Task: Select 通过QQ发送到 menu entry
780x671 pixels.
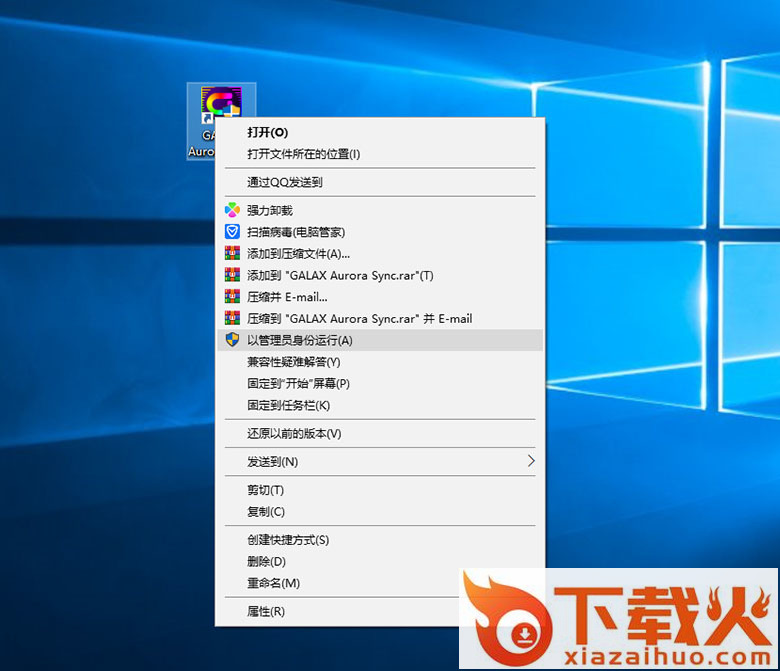Action: coord(285,182)
